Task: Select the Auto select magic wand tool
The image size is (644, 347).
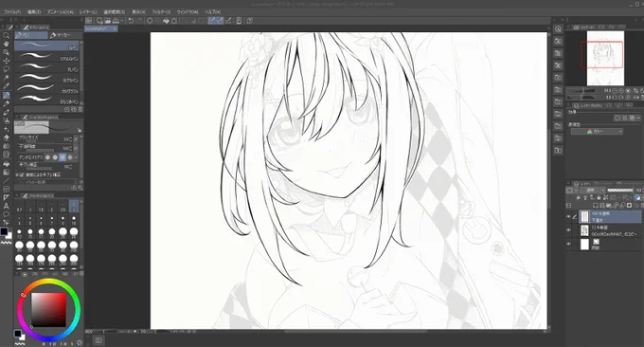Action: click(7, 78)
